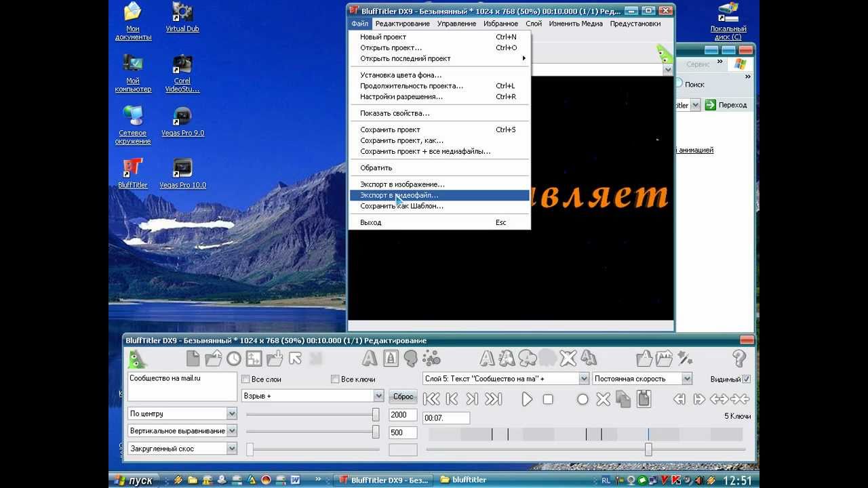Expand Открыть последний проект submenu
This screenshot has height=488, width=868.
[x=439, y=58]
